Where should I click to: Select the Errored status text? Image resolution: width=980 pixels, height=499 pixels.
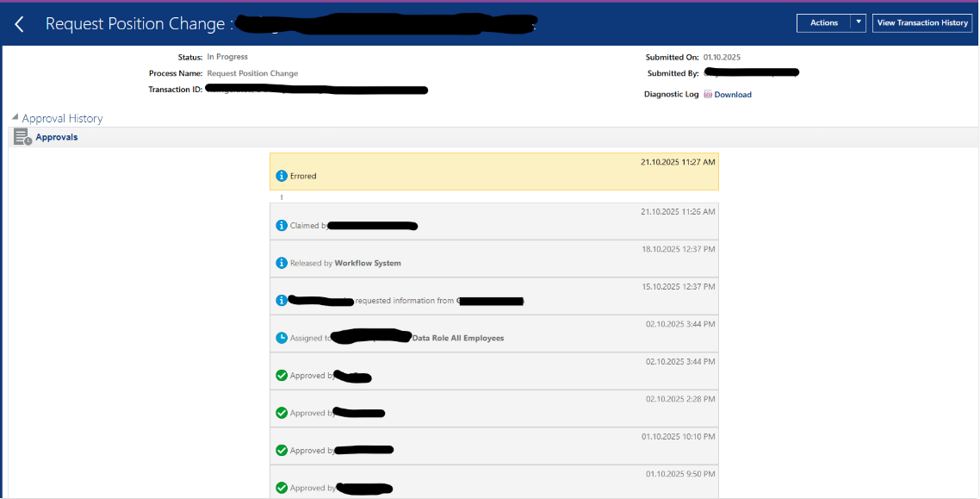[x=303, y=177]
